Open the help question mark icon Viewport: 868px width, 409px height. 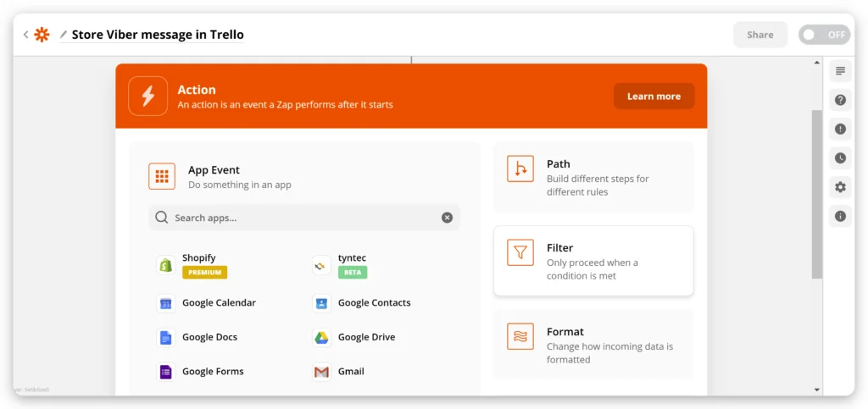click(x=840, y=100)
